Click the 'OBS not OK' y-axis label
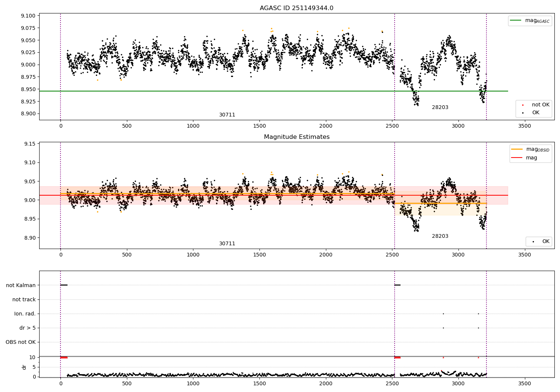The image size is (560, 392). pyautogui.click(x=21, y=342)
